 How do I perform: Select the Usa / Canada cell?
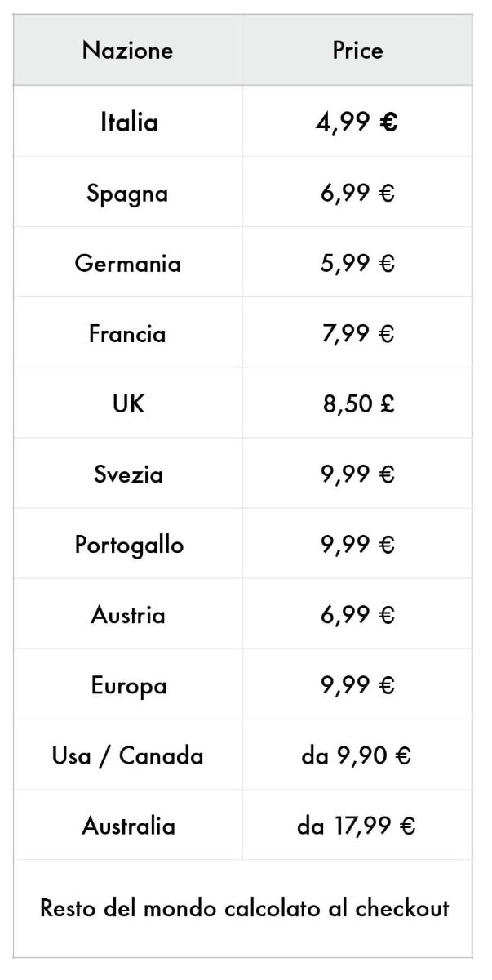coord(128,755)
